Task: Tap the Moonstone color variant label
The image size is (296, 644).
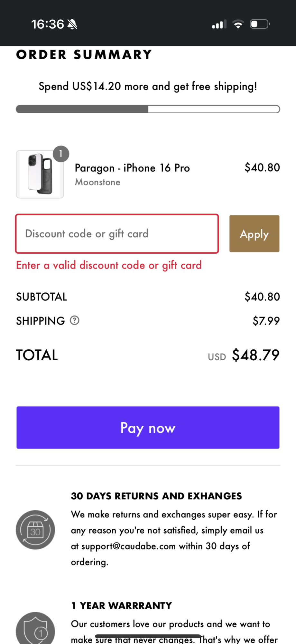Action: point(97,182)
